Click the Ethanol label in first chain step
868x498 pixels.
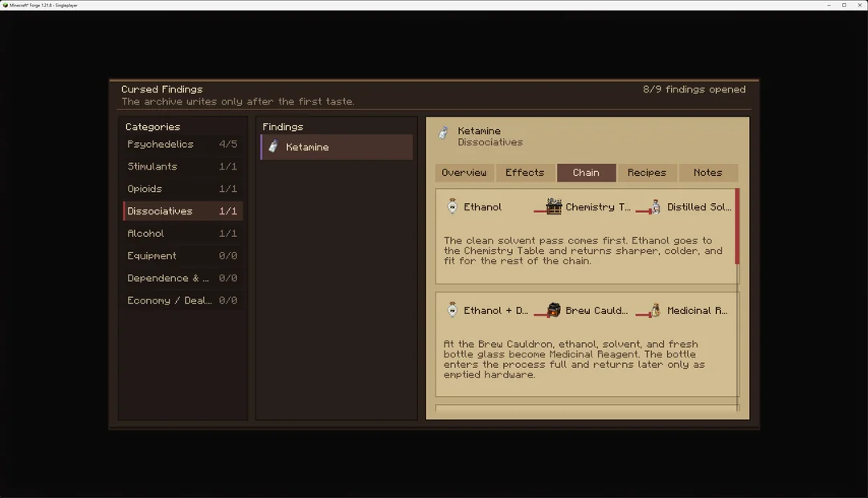[x=483, y=207]
